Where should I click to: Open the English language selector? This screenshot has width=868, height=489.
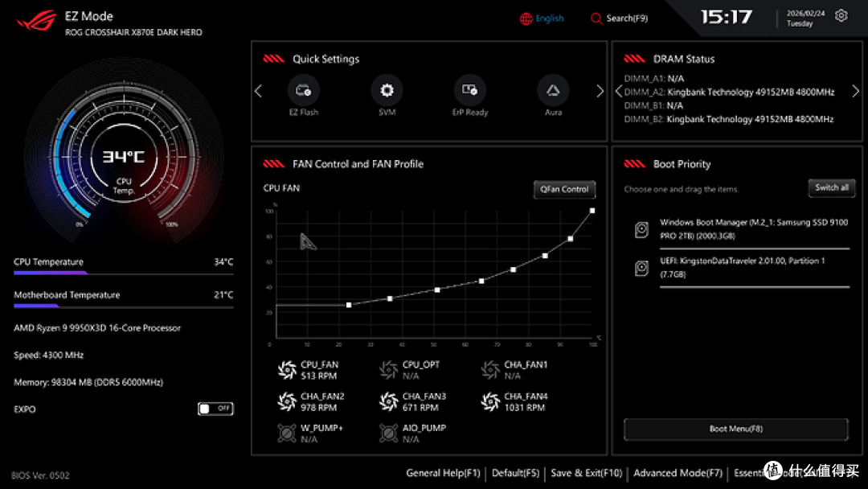(542, 18)
